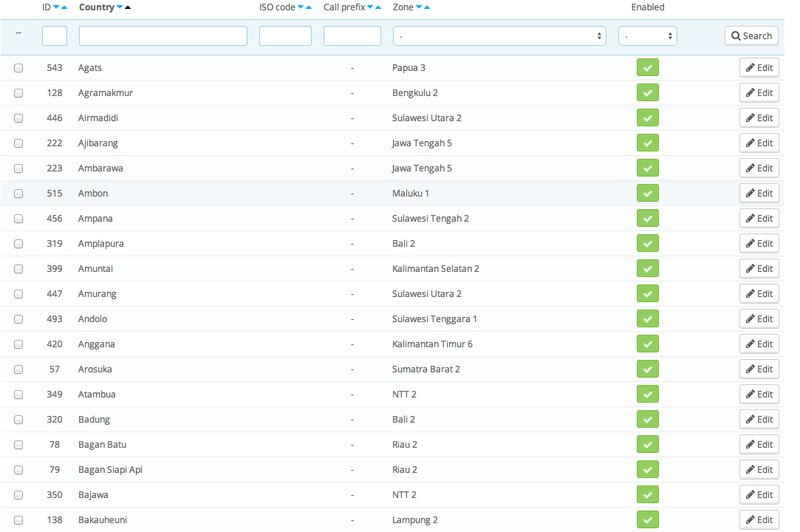Viewport: 800px width, 532px height.
Task: Toggle enabled checkmark for Bajawa
Action: point(647,494)
